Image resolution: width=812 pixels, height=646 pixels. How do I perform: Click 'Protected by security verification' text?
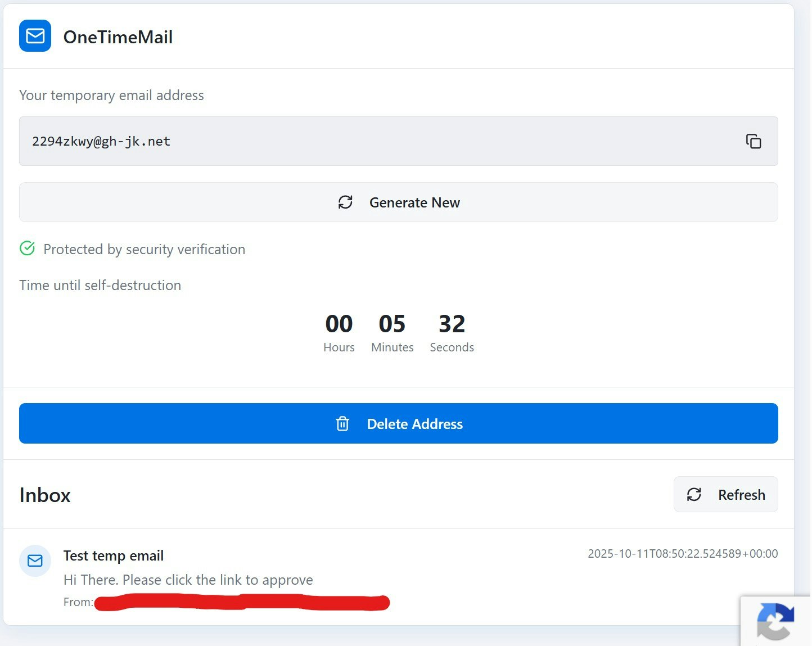(144, 249)
